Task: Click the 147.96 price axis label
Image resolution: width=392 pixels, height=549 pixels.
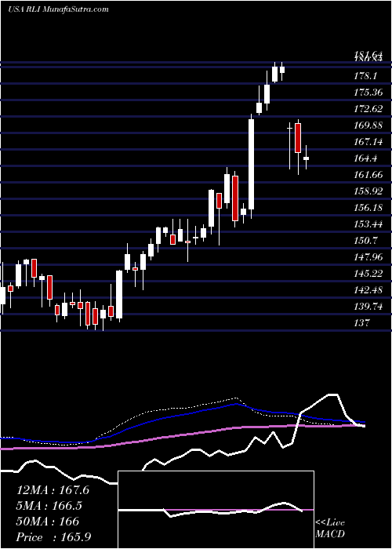Action: (x=368, y=257)
